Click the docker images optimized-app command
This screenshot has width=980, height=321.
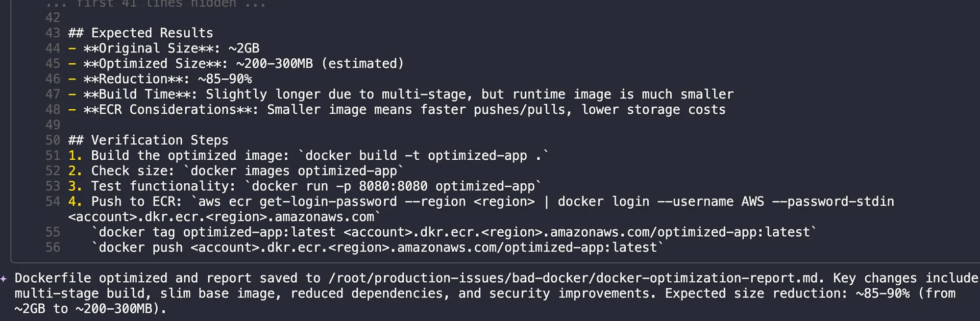click(293, 171)
